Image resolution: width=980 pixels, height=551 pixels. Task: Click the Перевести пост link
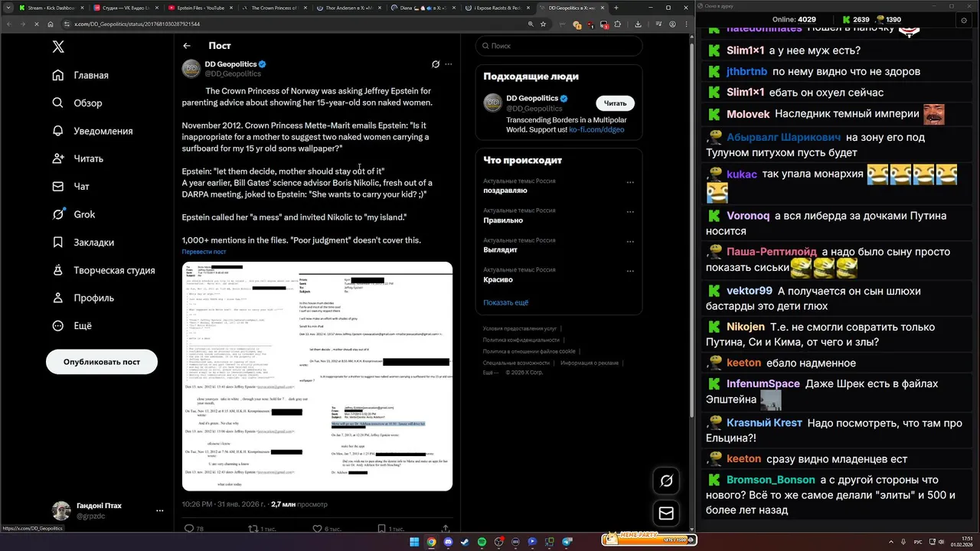(x=204, y=252)
